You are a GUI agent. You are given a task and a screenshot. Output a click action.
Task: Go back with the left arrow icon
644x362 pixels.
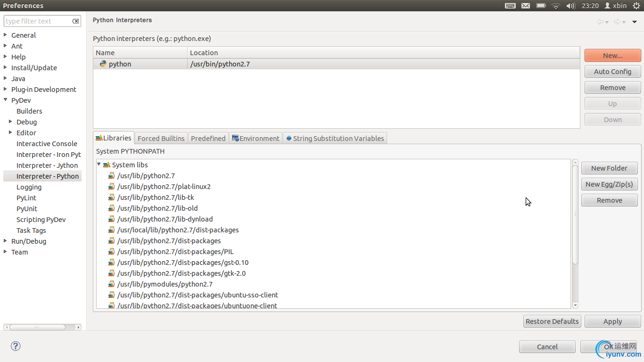tap(600, 22)
